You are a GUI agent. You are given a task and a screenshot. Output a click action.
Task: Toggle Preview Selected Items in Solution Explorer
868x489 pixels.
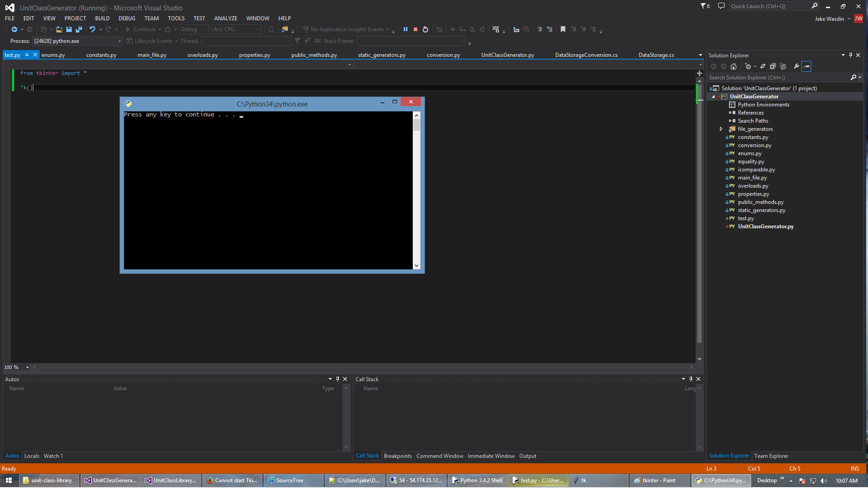[x=807, y=66]
